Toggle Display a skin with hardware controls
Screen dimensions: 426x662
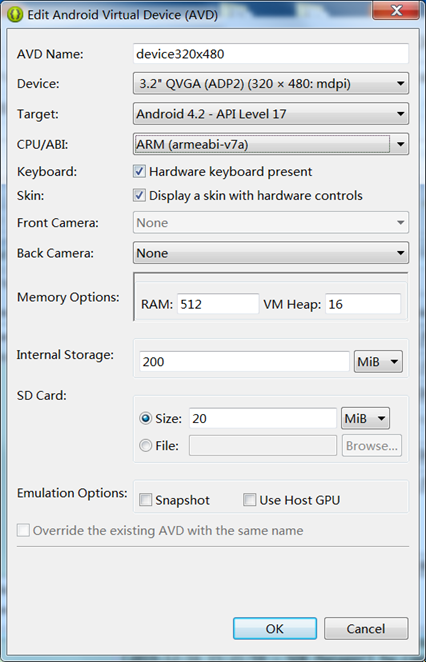click(139, 195)
